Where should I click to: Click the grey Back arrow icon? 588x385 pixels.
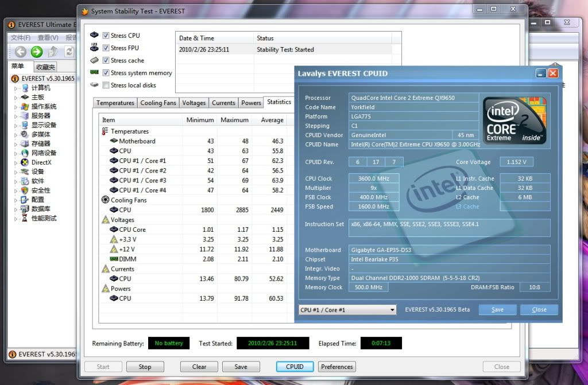click(21, 52)
